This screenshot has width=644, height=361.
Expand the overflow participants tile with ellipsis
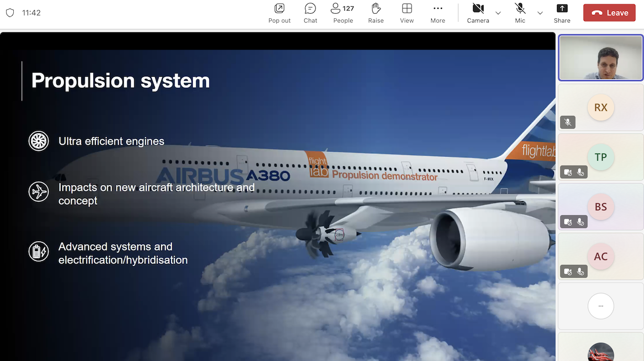click(x=600, y=306)
